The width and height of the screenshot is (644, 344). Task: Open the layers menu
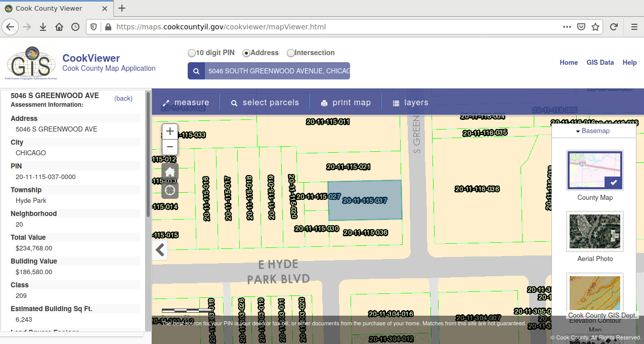[410, 103]
